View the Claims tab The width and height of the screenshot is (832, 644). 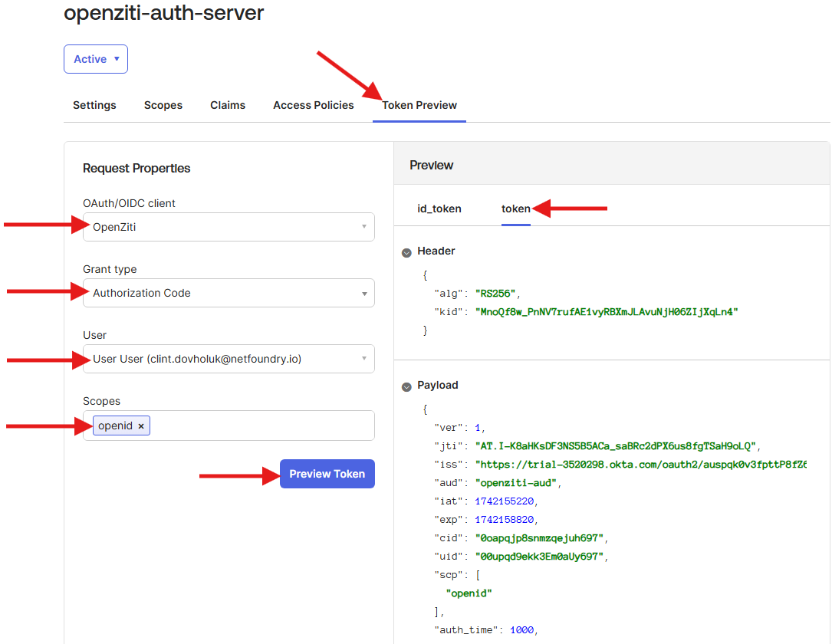[x=227, y=105]
